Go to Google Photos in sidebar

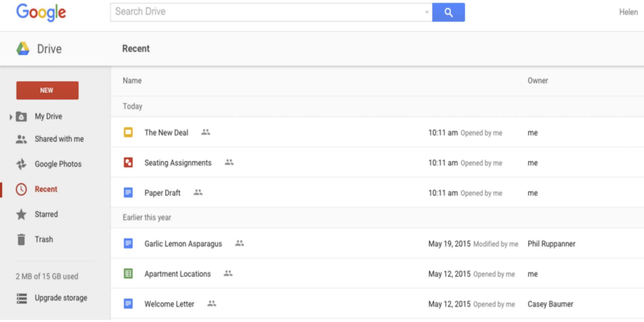tap(58, 164)
